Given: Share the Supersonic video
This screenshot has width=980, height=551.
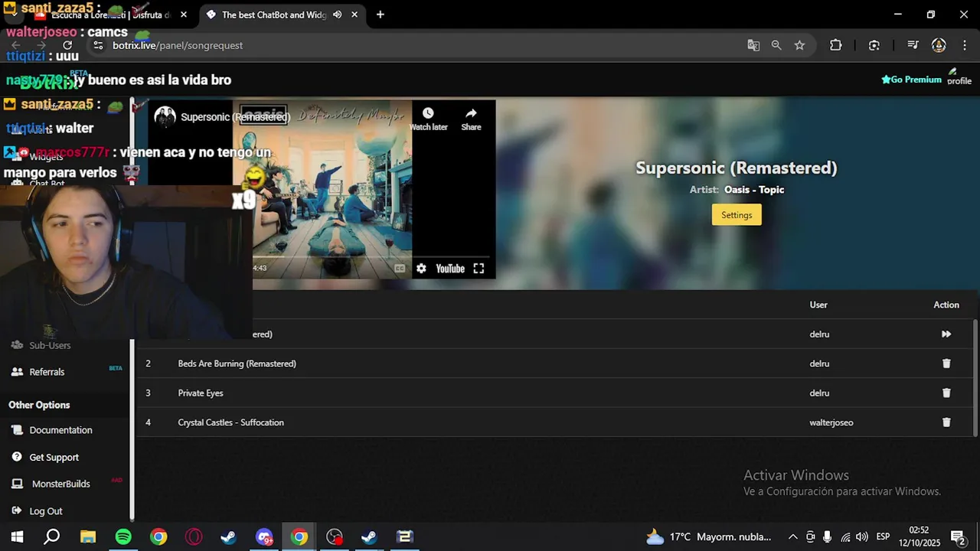Looking at the screenshot, I should coord(471,119).
